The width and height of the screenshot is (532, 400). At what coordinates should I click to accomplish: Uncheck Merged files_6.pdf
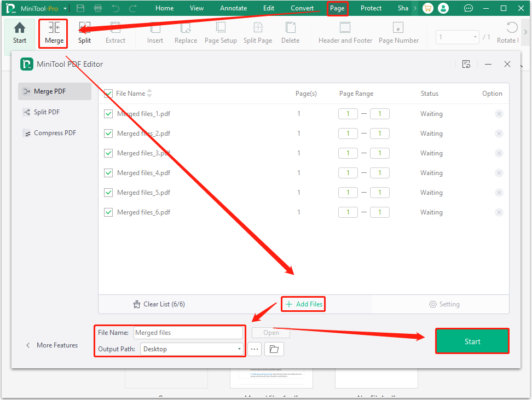(x=108, y=212)
